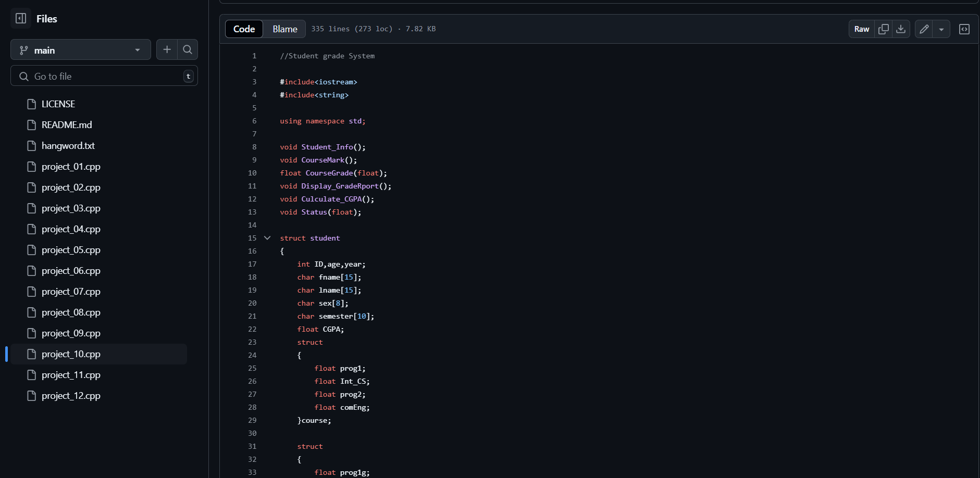Add a new file with plus button
The image size is (980, 478).
pyautogui.click(x=167, y=49)
